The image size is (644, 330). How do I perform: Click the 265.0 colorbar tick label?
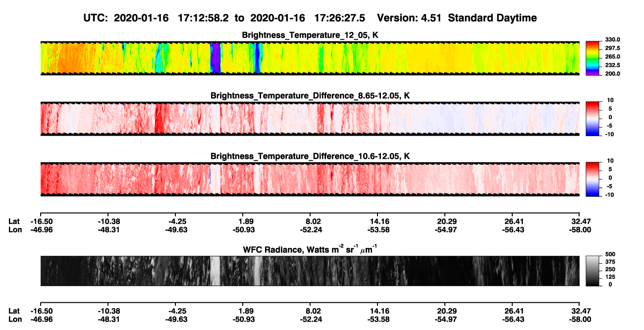coord(612,57)
